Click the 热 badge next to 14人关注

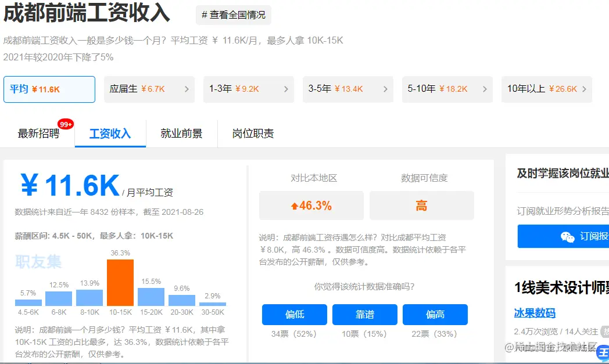(x=604, y=330)
